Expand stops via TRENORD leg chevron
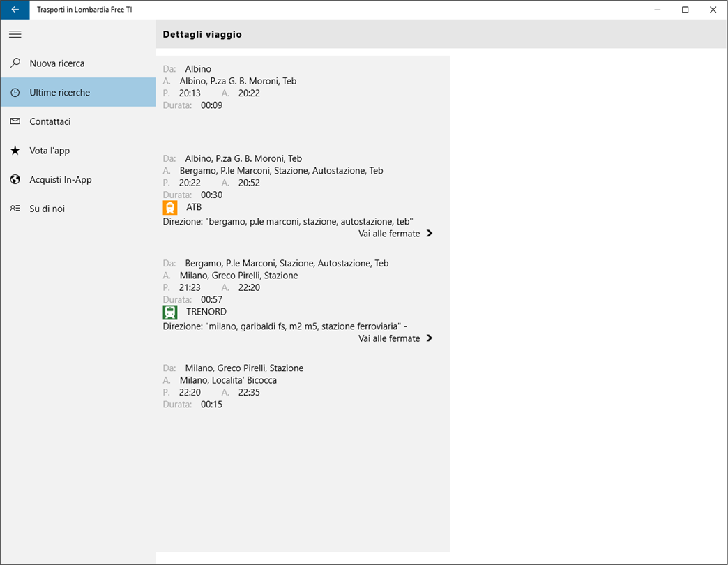The width and height of the screenshot is (728, 565). [430, 338]
